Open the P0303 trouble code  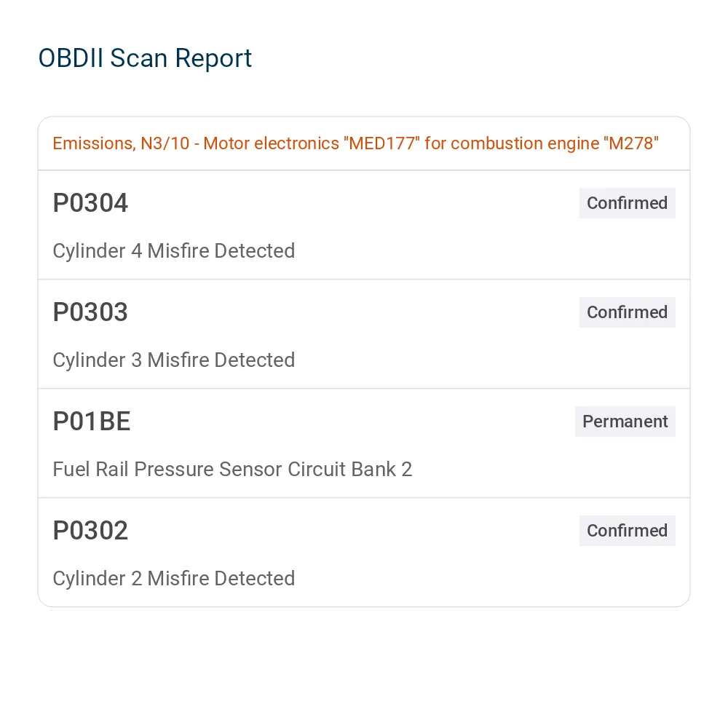90,312
